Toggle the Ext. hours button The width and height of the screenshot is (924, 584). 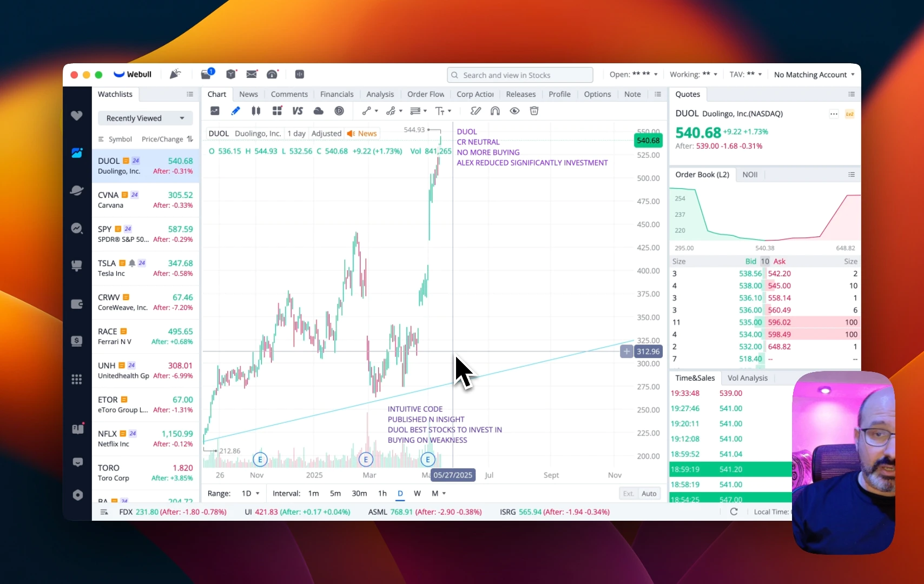(x=628, y=493)
